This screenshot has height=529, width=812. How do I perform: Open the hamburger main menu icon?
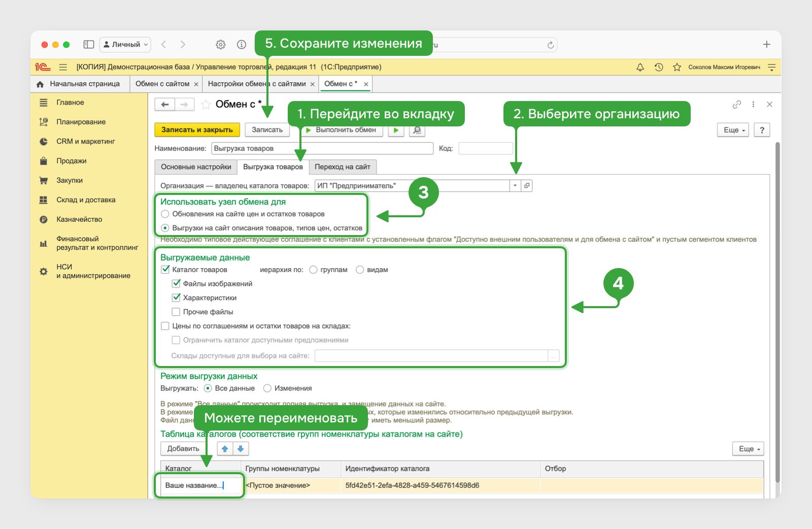pyautogui.click(x=63, y=67)
